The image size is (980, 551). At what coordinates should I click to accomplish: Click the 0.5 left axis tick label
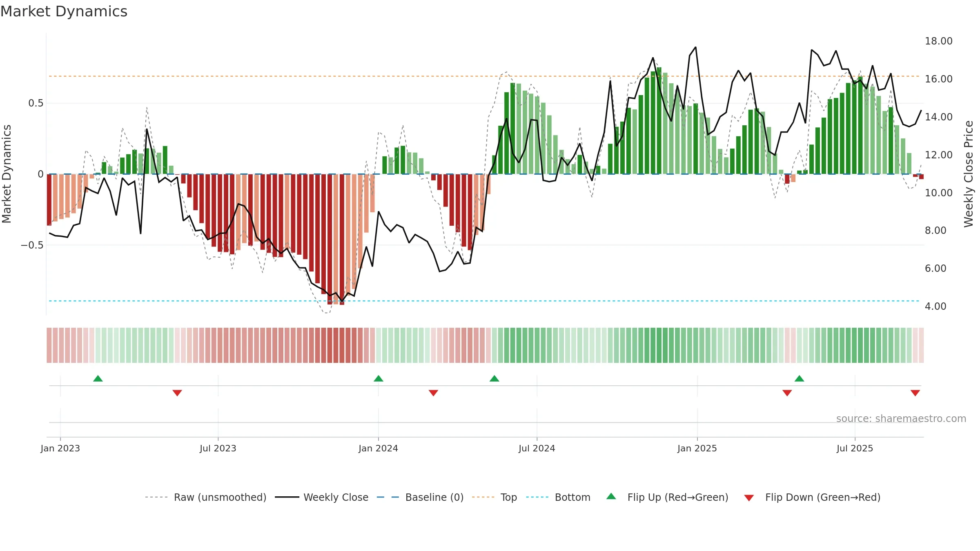click(x=36, y=103)
